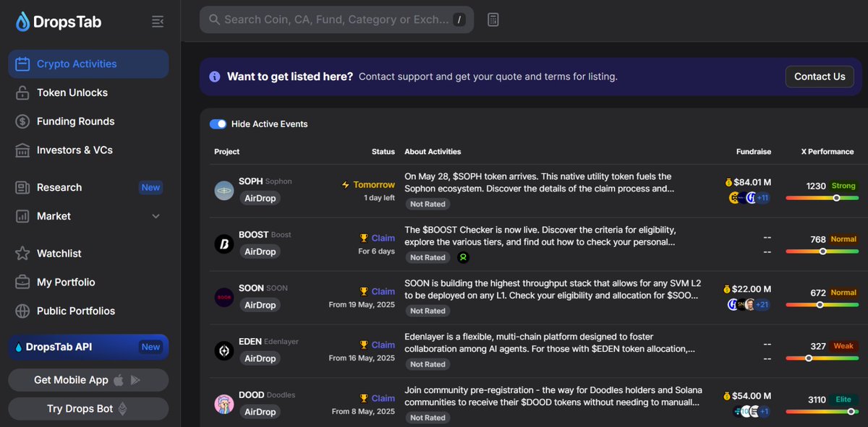
Task: Click the DOOD X Performance score bar
Action: [x=822, y=411]
